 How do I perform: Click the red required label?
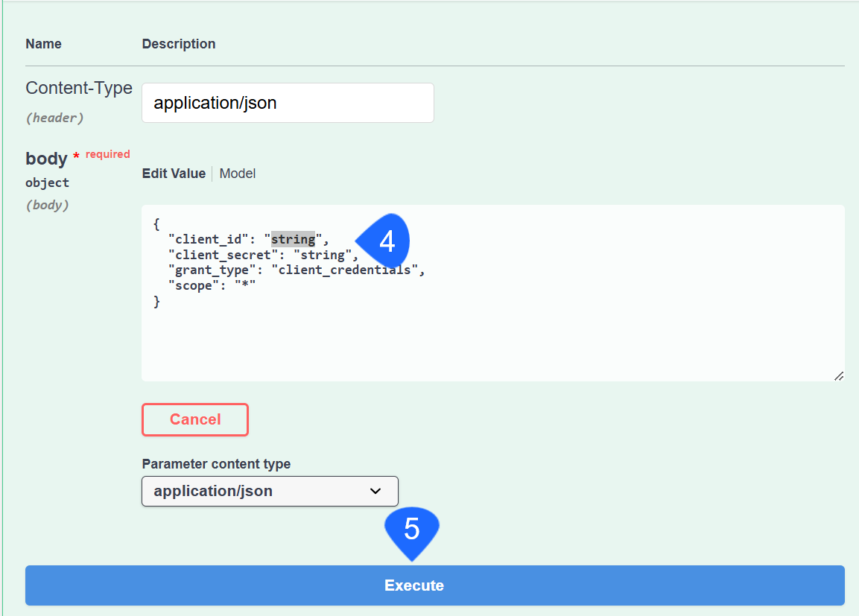coord(107,154)
